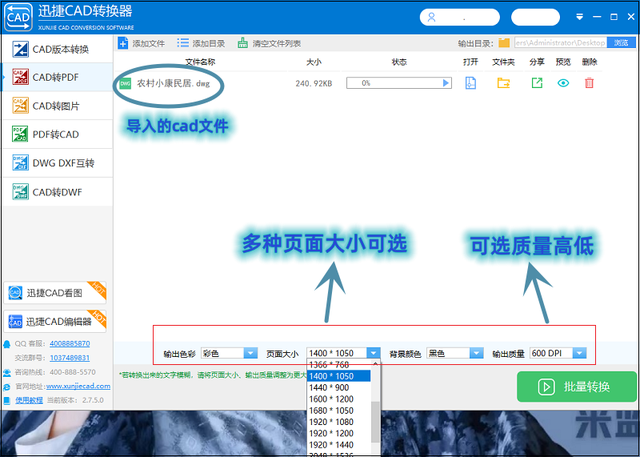
Task: Click the page size list scrollbar thumb
Action: [x=375, y=422]
